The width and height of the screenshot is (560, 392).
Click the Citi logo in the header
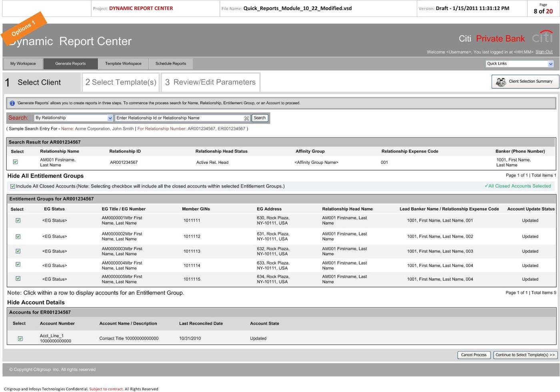click(542, 38)
